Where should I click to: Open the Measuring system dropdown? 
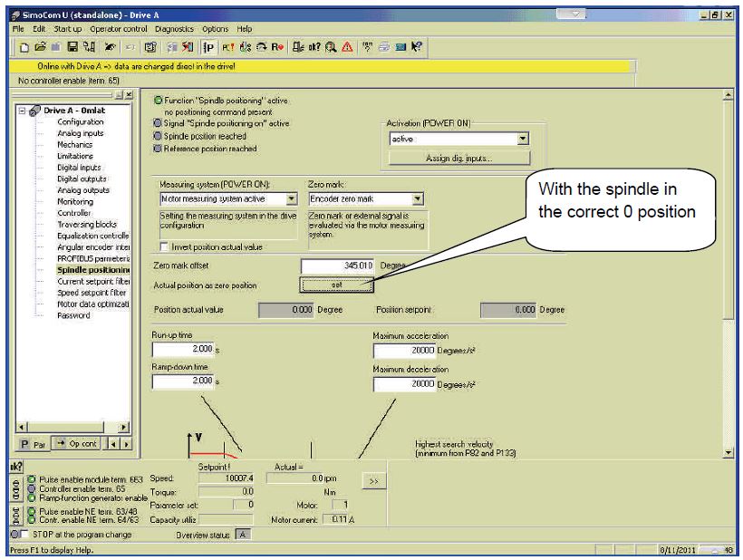pos(291,198)
